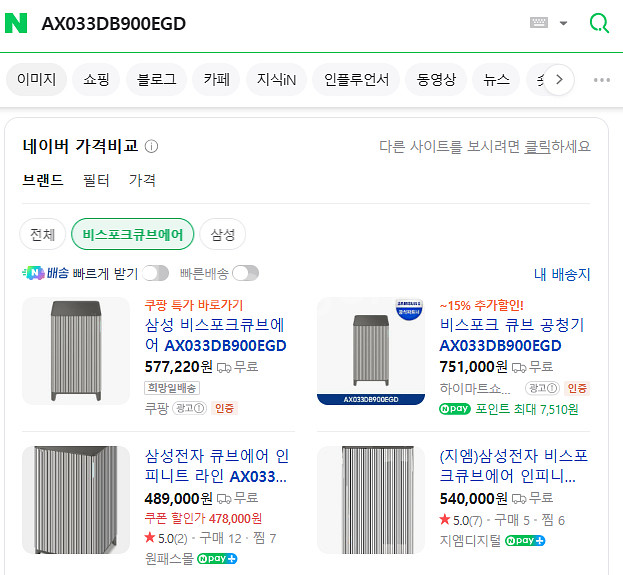Image resolution: width=623 pixels, height=575 pixels.
Task: Click the star rating 5.0(7)
Action: [x=461, y=520]
